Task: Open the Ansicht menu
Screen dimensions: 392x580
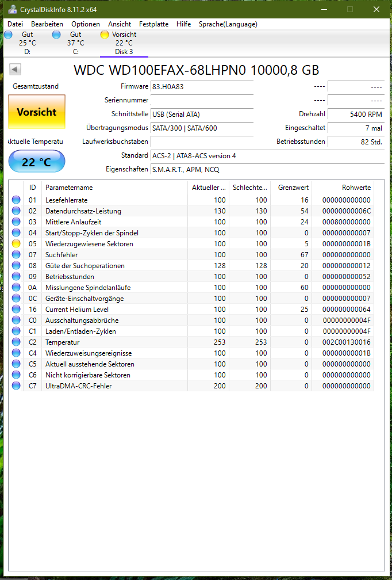Action: (120, 24)
